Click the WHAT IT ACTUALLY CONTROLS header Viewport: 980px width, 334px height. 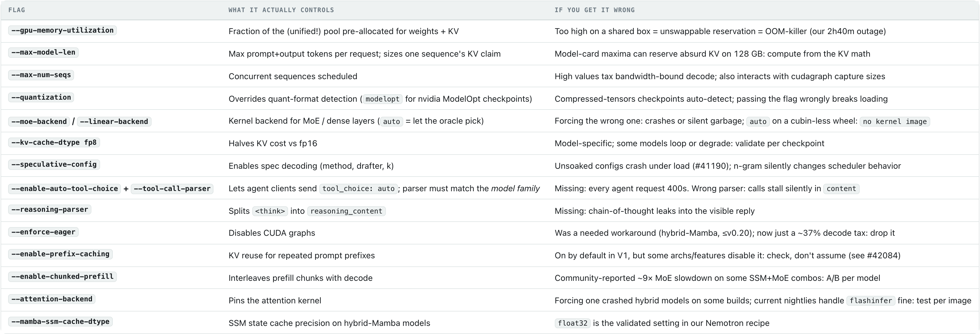click(x=281, y=10)
